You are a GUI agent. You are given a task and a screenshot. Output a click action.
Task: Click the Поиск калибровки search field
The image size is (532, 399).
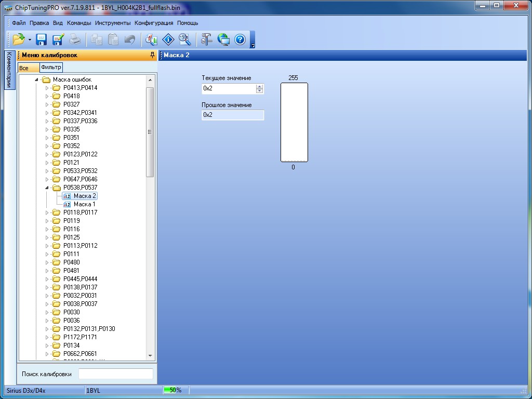coord(115,374)
